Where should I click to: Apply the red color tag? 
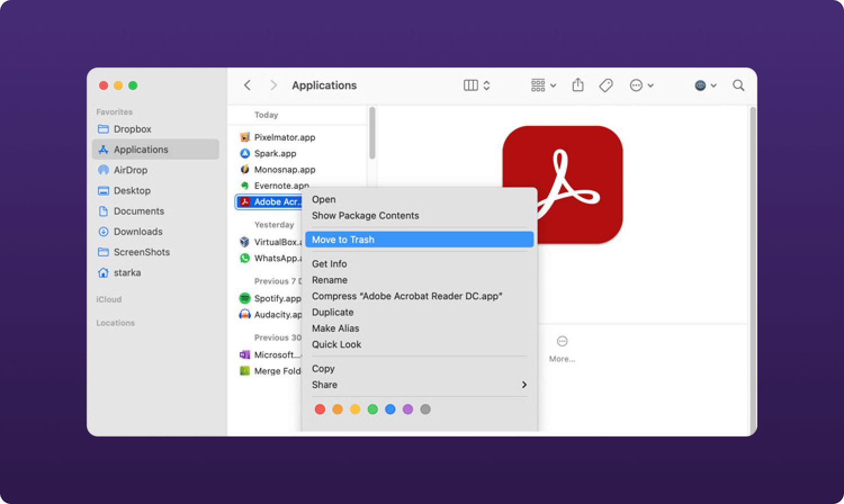(320, 409)
